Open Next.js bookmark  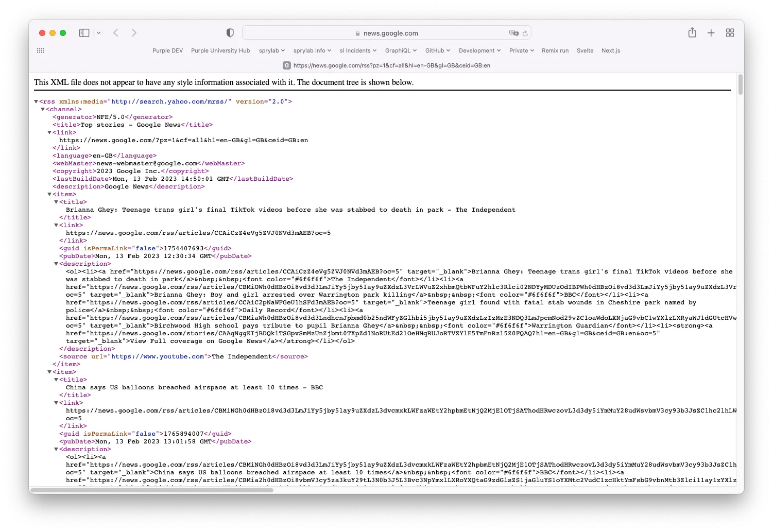point(611,50)
